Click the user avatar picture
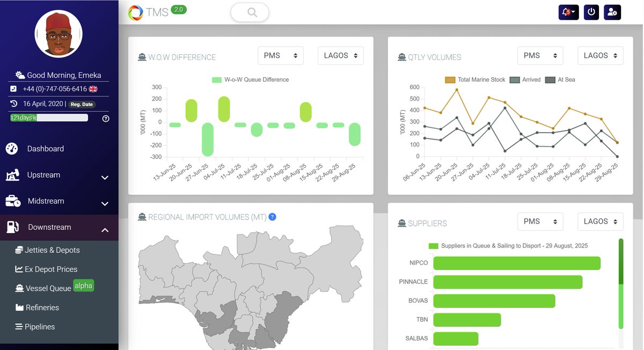Screen dimensions: 644x350 pyautogui.click(x=58, y=34)
